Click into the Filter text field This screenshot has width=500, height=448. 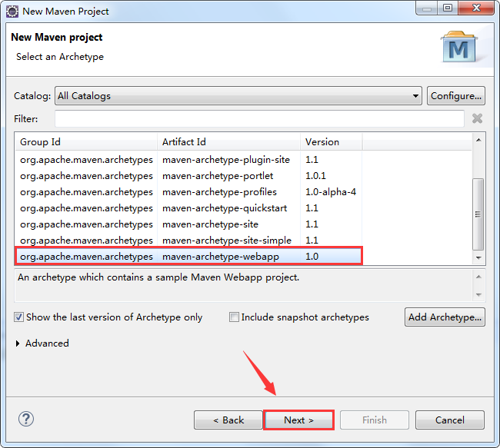[259, 118]
